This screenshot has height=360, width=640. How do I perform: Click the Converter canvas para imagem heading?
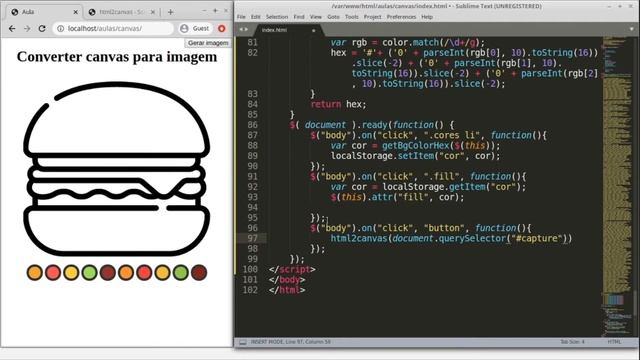pyautogui.click(x=117, y=57)
